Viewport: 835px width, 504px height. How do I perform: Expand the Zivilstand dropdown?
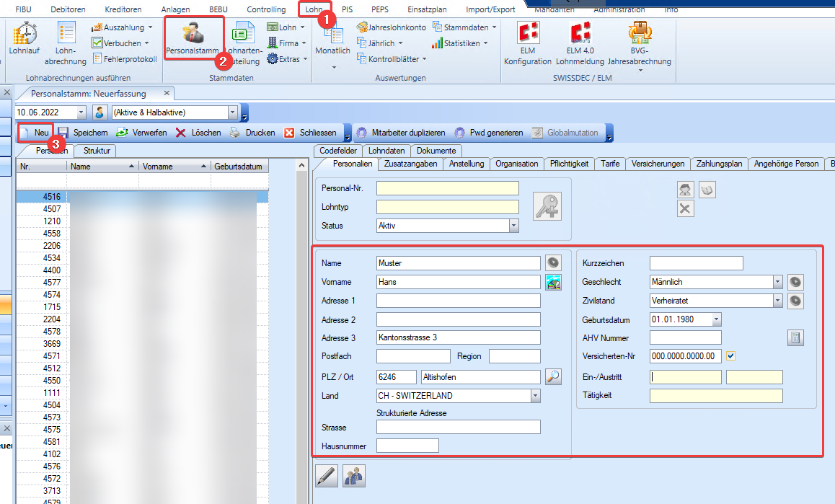click(777, 301)
